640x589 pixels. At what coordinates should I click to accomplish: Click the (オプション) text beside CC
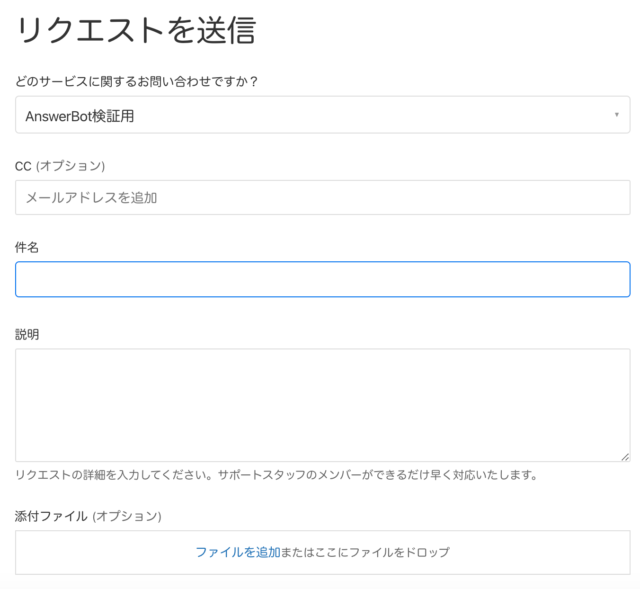(70, 166)
